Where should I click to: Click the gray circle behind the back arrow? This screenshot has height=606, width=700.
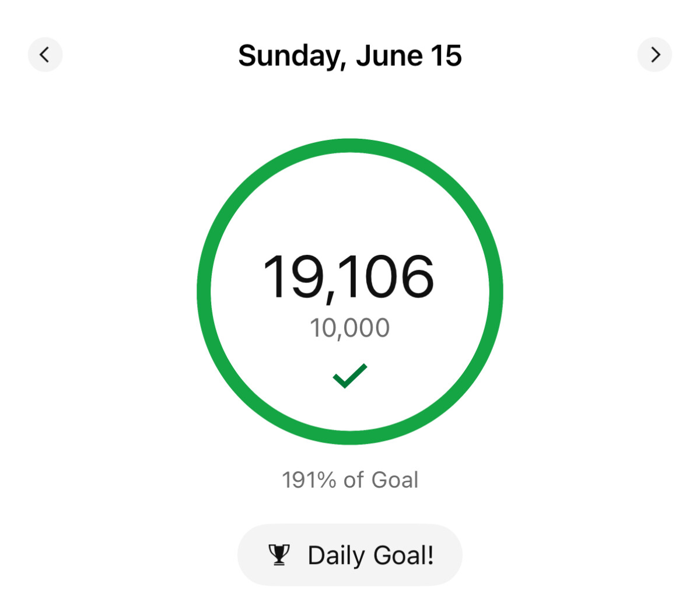[45, 55]
